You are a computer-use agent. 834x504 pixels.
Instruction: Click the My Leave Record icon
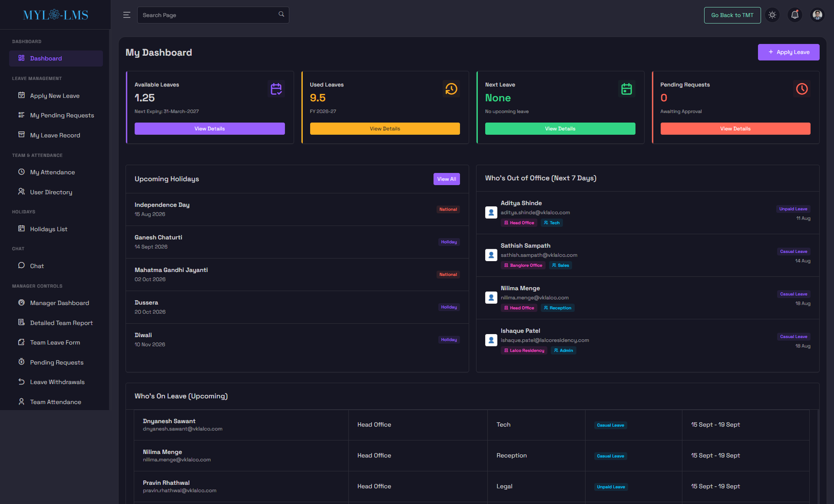point(21,134)
